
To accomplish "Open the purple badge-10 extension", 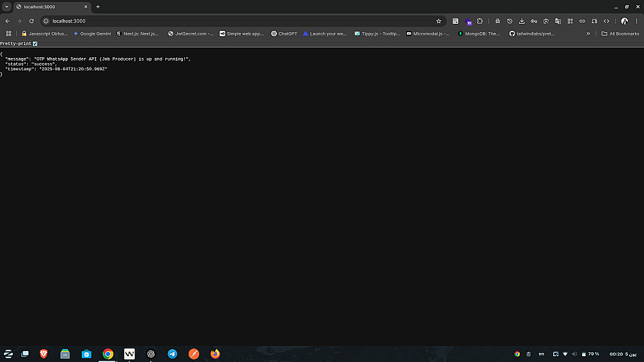I will coord(468,21).
